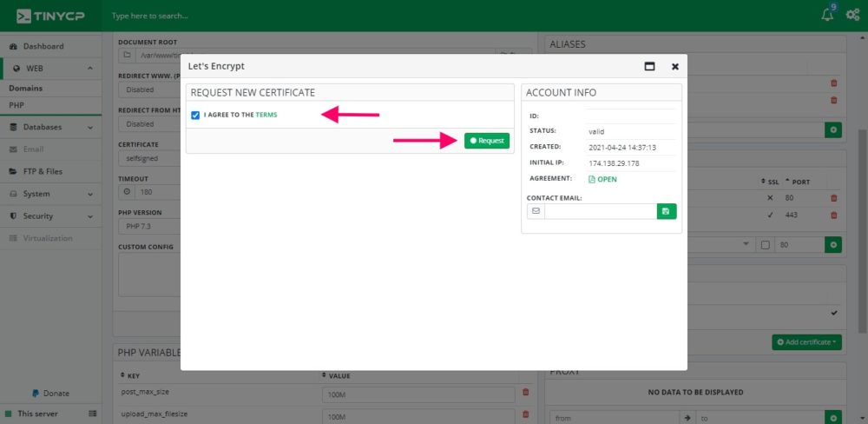Click the contact email input field
868x424 pixels.
601,211
